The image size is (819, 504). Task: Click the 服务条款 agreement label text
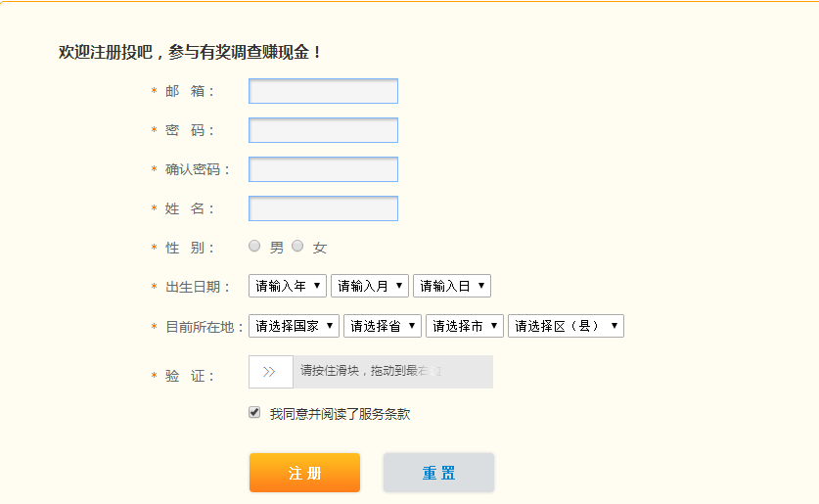click(340, 414)
